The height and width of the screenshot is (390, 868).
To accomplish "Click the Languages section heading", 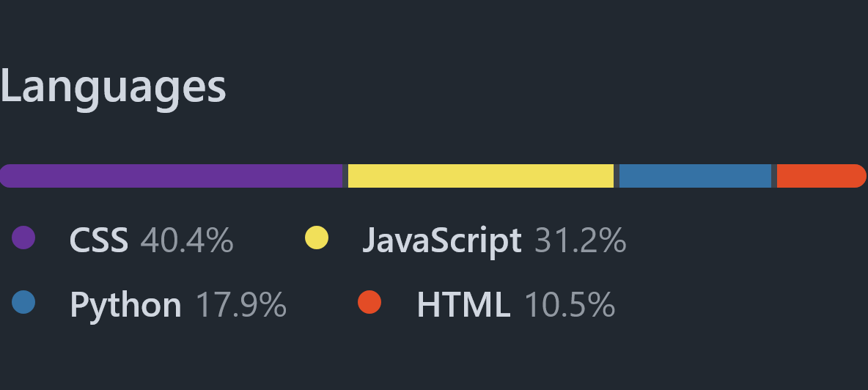I will point(113,87).
